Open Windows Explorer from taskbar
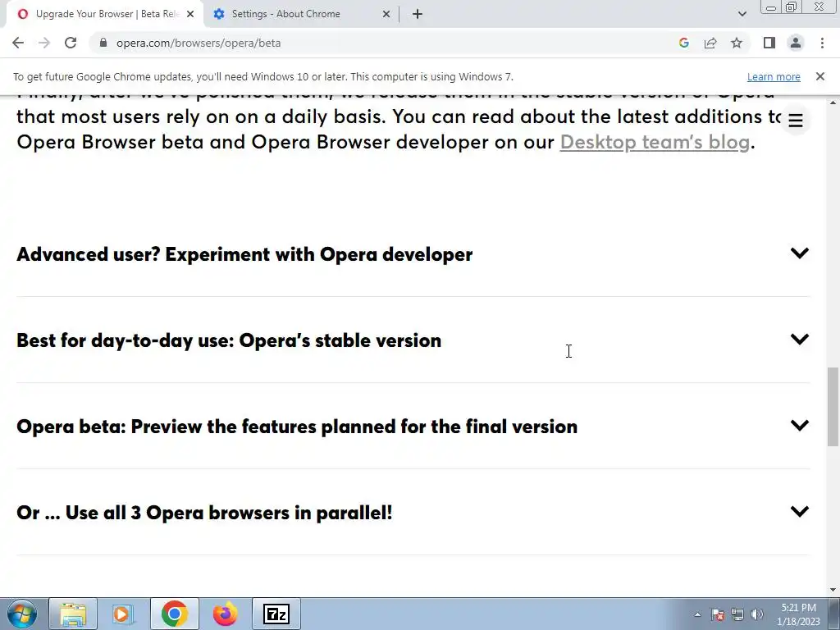Image resolution: width=840 pixels, height=630 pixels. coord(73,614)
